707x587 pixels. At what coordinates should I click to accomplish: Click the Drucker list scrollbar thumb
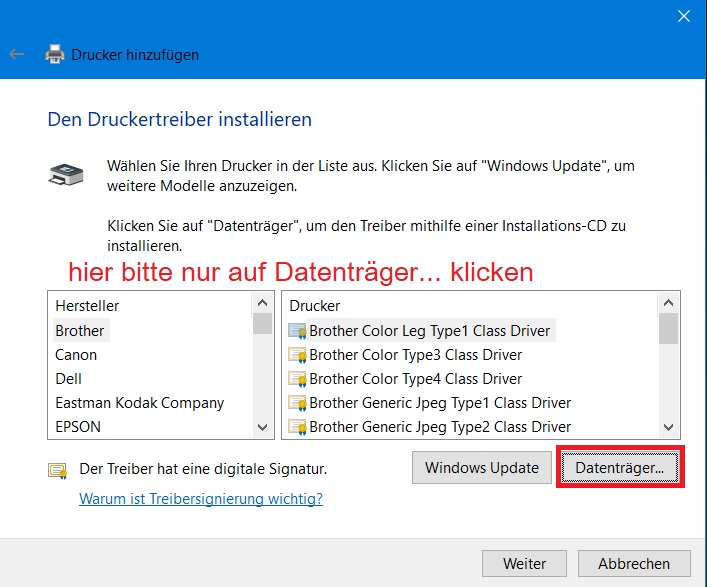pos(669,328)
